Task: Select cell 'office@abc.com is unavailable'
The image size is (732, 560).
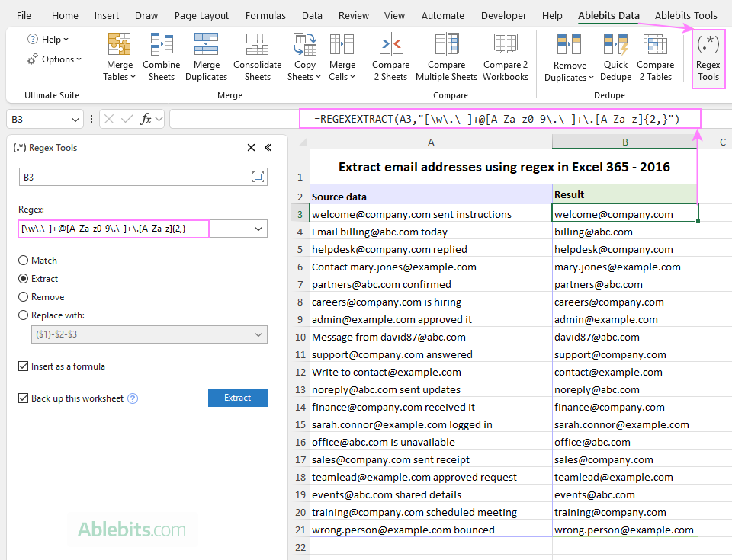Action: pyautogui.click(x=431, y=442)
